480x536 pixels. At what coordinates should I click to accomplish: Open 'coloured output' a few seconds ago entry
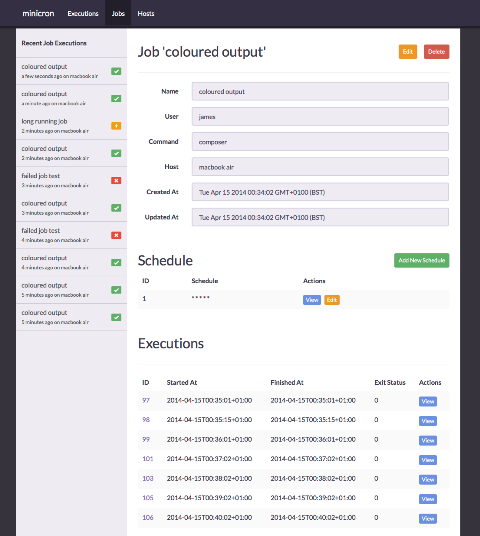pyautogui.click(x=71, y=71)
